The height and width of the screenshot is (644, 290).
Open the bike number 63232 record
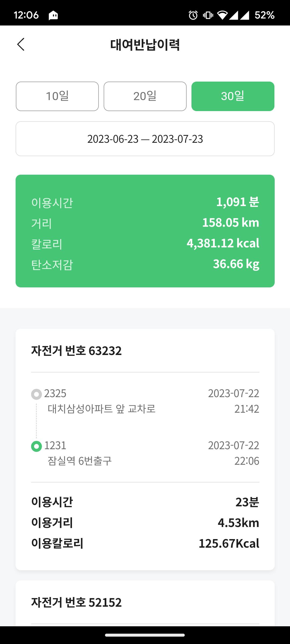(x=77, y=351)
